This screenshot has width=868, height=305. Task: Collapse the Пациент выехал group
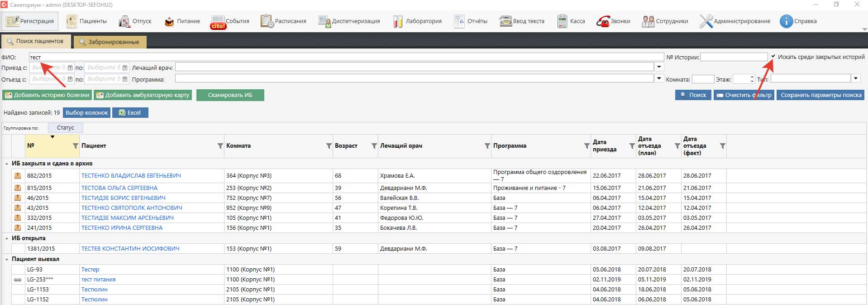point(7,259)
